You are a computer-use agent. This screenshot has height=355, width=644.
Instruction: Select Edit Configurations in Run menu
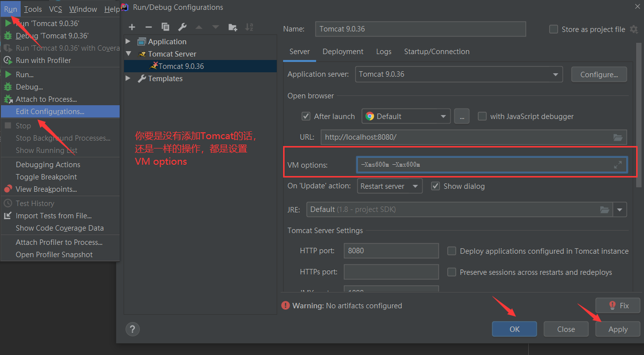pos(50,112)
